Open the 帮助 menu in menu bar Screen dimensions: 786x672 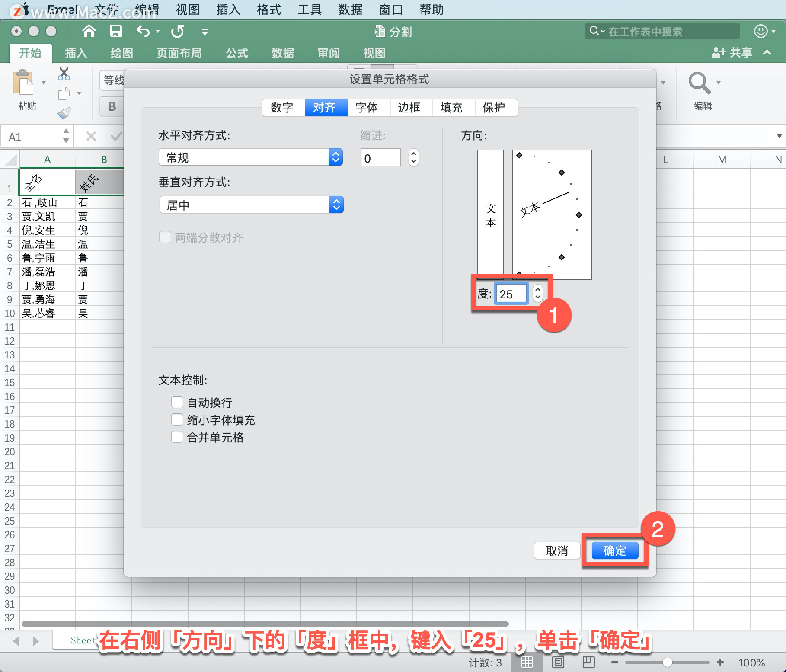[x=431, y=10]
